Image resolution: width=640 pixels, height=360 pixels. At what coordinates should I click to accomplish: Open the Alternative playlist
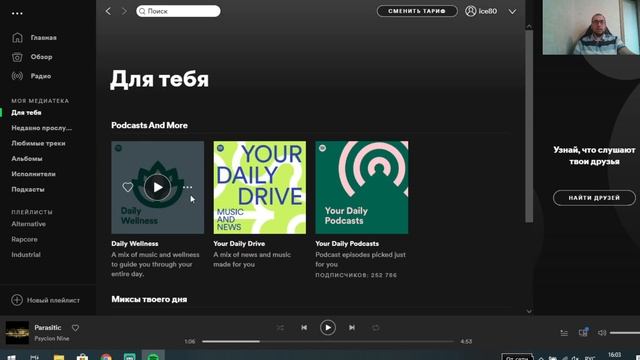pyautogui.click(x=29, y=224)
